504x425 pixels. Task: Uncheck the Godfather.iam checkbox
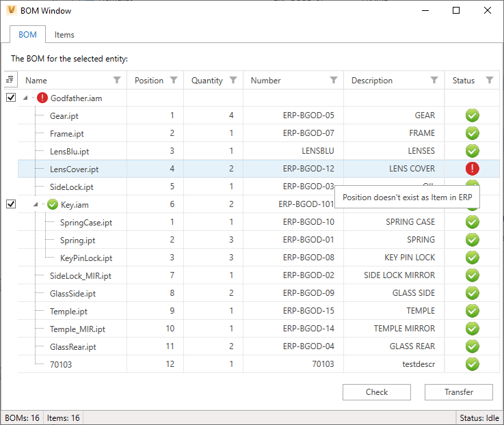11,97
